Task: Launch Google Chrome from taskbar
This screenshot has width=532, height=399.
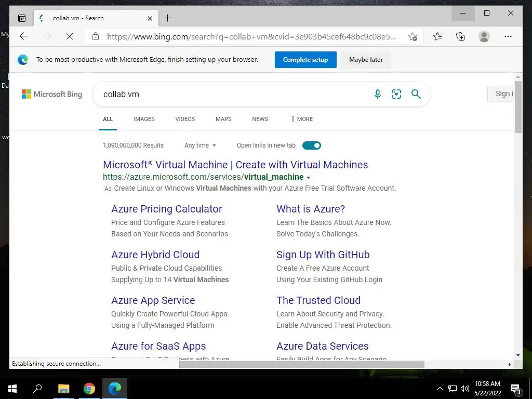Action: tap(89, 389)
